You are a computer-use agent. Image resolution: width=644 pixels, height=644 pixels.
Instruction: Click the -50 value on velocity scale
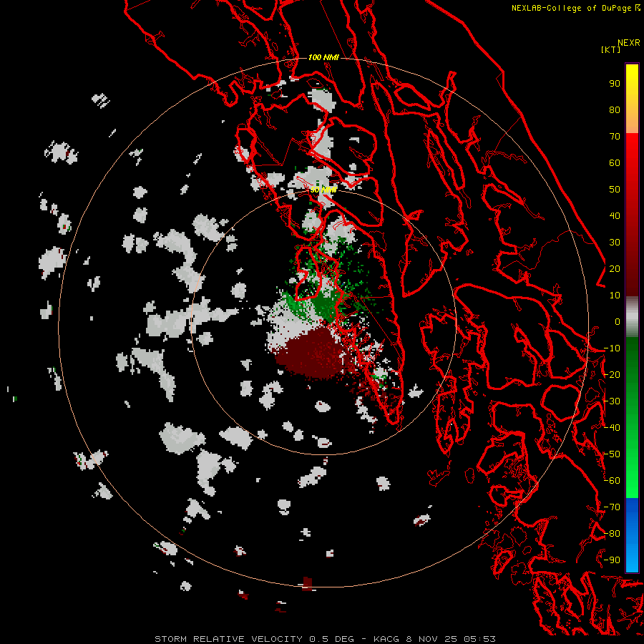(612, 454)
